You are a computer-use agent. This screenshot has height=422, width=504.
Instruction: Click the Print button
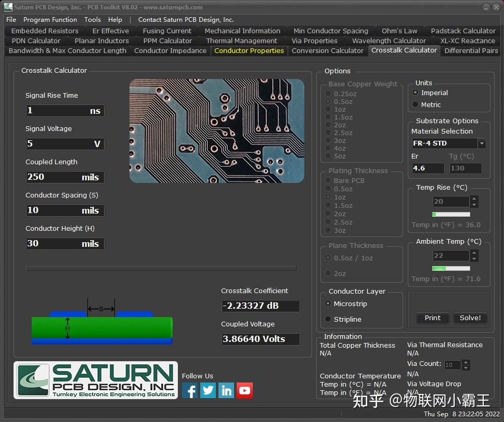click(x=432, y=318)
